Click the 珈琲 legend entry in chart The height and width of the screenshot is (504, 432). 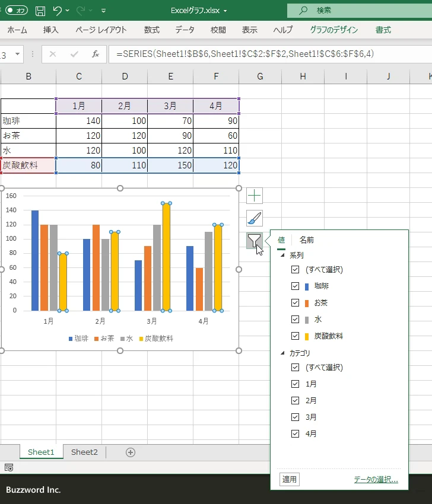click(x=78, y=339)
